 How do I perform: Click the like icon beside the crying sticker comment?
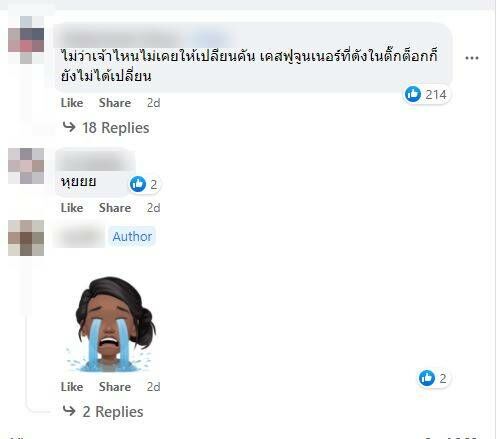coord(427,378)
